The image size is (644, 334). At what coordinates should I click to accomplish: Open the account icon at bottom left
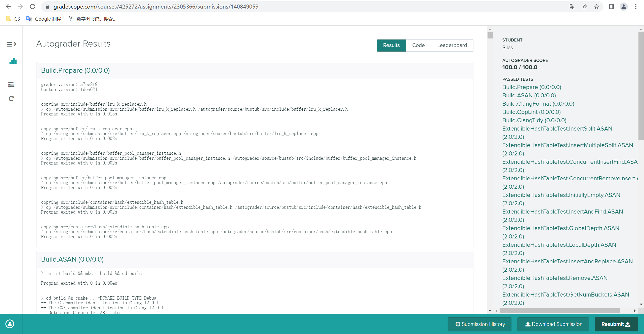click(10, 324)
